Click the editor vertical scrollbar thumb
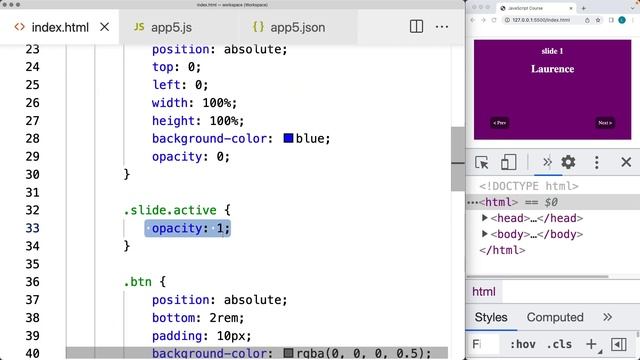640x360 pixels. 458,159
